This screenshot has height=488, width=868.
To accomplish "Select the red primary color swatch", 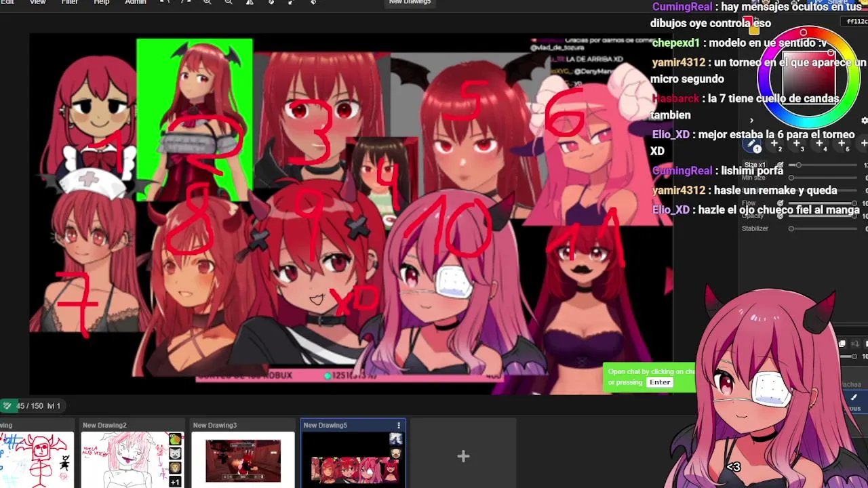I will tap(748, 21).
